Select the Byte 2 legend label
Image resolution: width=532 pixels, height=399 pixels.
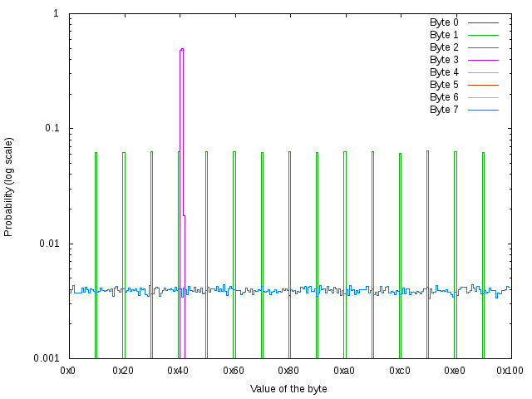[x=444, y=47]
